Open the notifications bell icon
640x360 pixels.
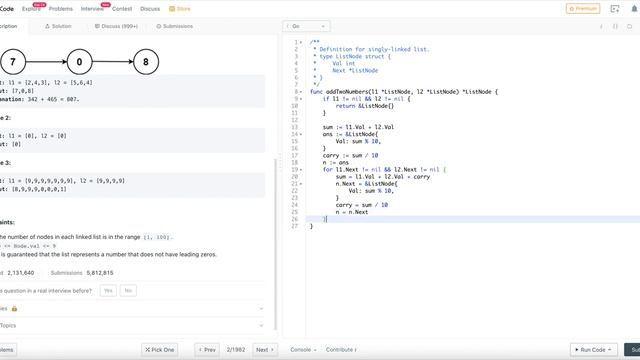pyautogui.click(x=634, y=9)
